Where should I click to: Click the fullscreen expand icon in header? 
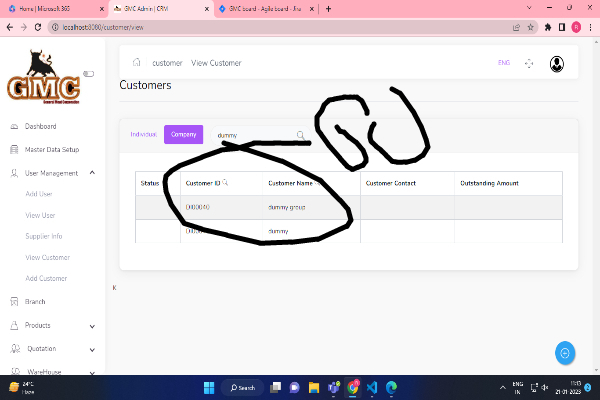pos(530,63)
